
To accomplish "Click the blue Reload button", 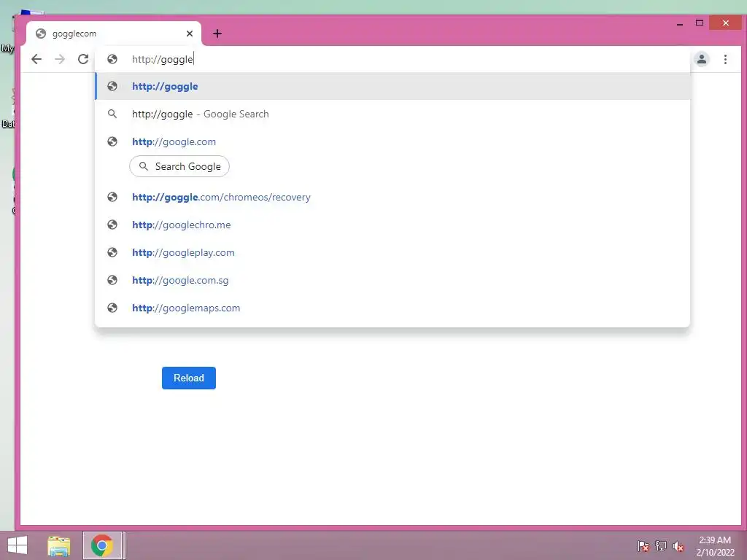I will pyautogui.click(x=189, y=378).
